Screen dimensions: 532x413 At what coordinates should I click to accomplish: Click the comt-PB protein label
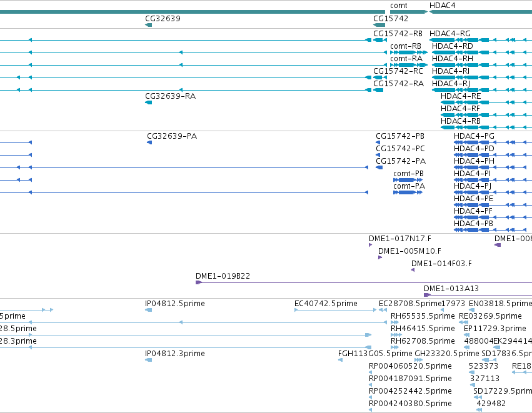point(408,174)
